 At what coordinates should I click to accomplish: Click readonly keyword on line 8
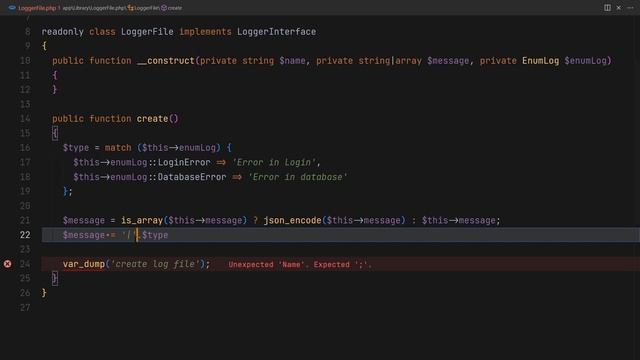[x=62, y=32]
